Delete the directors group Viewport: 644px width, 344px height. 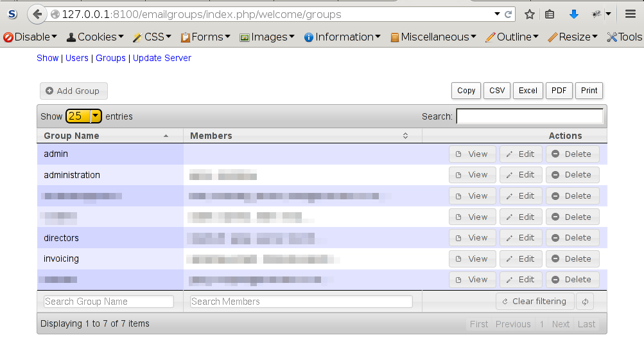click(x=572, y=238)
